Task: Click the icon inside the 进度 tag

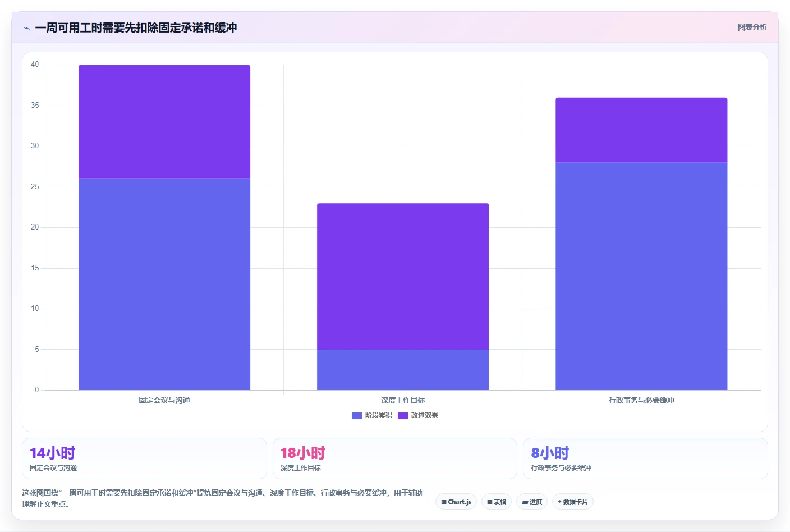Action: (x=525, y=502)
